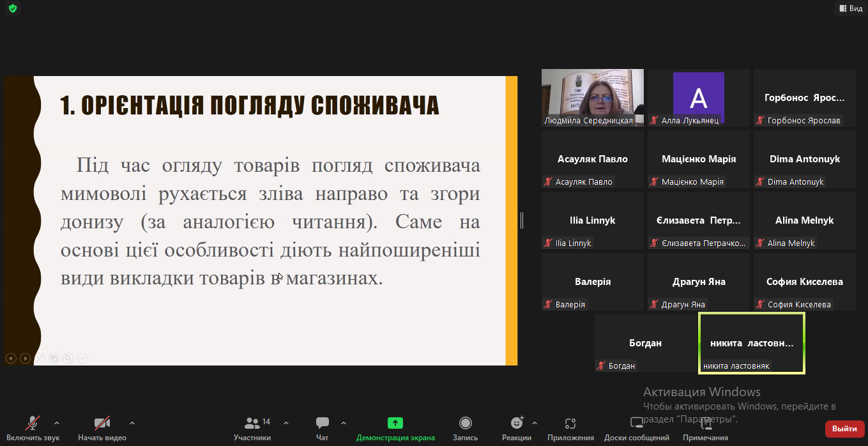Expand video options arrow beside Начать видео
The width and height of the screenshot is (868, 446).
132,423
